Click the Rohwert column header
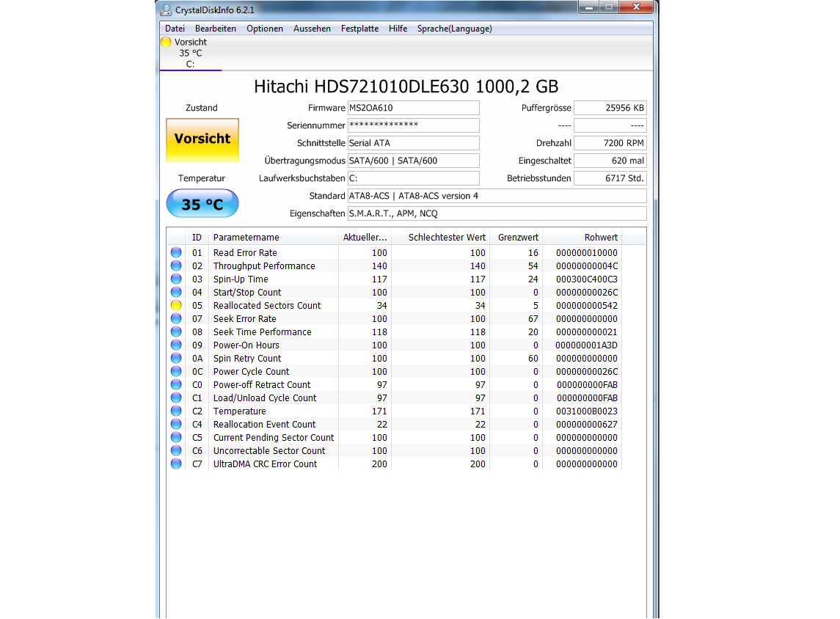 tap(582, 237)
